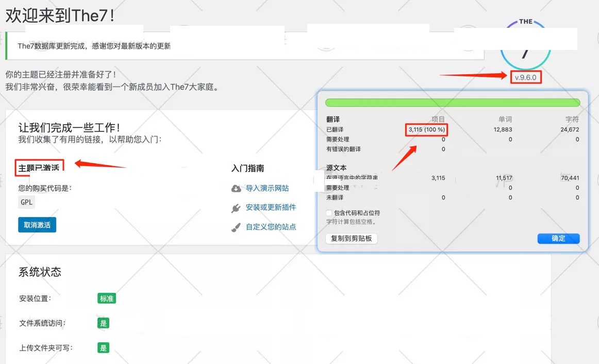Click the translated items value 3,115 (100 %)

[x=426, y=130]
